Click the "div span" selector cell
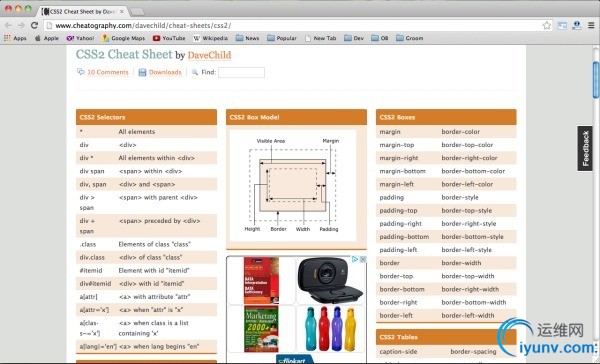 (92, 171)
